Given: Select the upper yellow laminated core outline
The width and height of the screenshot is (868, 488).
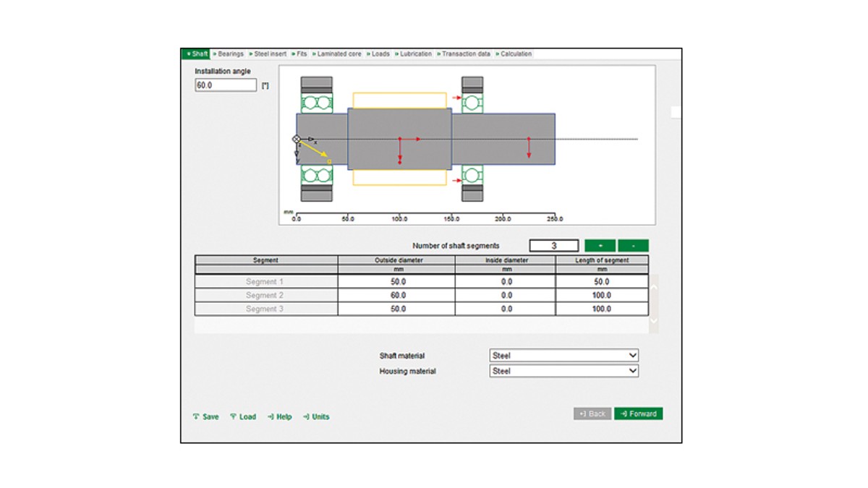Looking at the screenshot, I should [399, 100].
